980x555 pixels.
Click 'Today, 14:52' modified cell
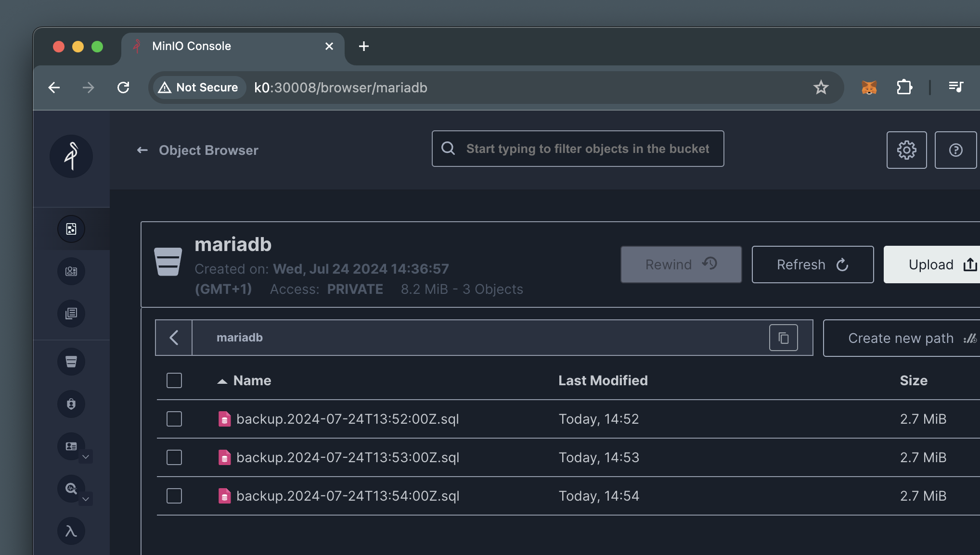(599, 419)
